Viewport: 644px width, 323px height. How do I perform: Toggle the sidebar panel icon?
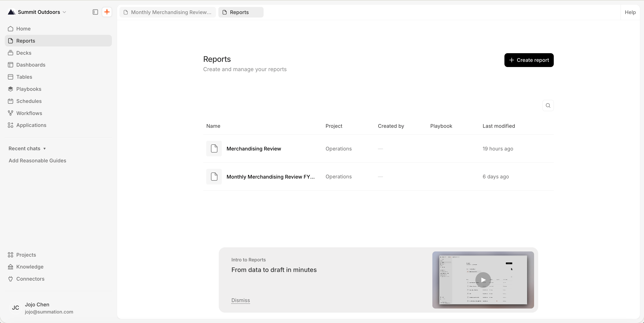pos(95,12)
